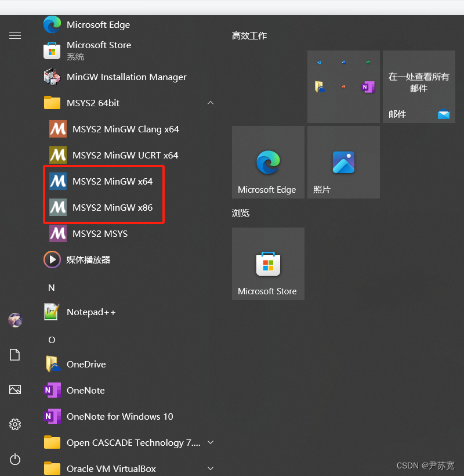Expand the Oracle VM VirtualBox folder
The width and height of the screenshot is (464, 476).
(210, 468)
